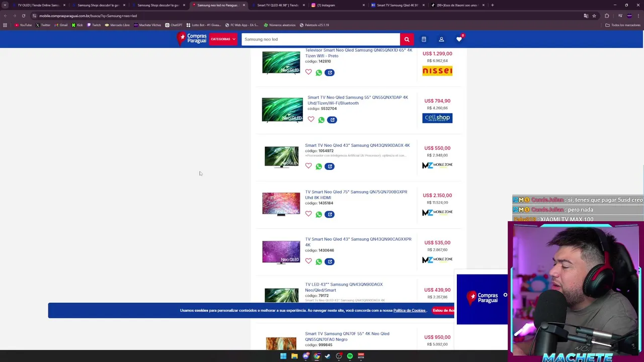Open TV Smart Neo Qled 75" QN75QN700BGXPR link

tap(356, 195)
